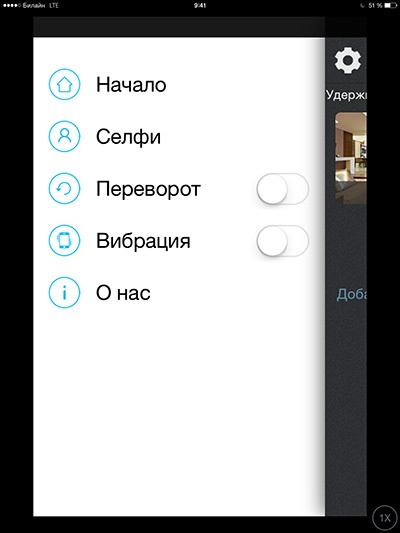Tap the 9:41 clock in status bar
Image resolution: width=400 pixels, height=533 pixels.
click(x=200, y=5)
